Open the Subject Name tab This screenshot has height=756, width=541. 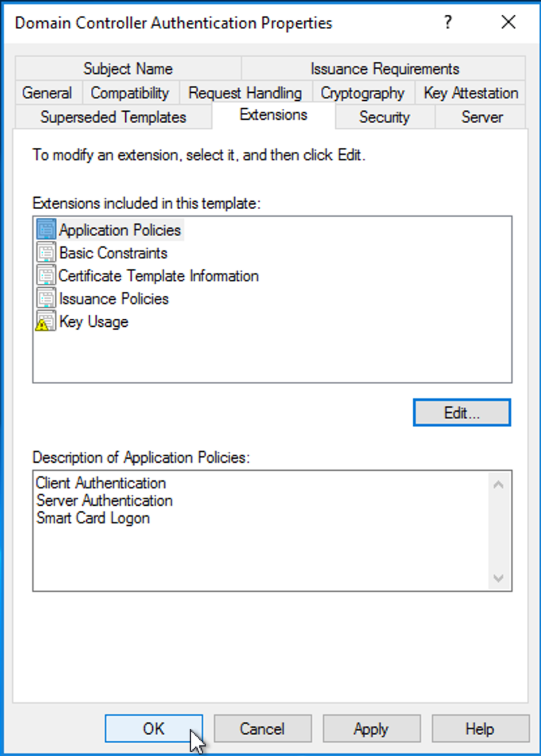(x=128, y=69)
